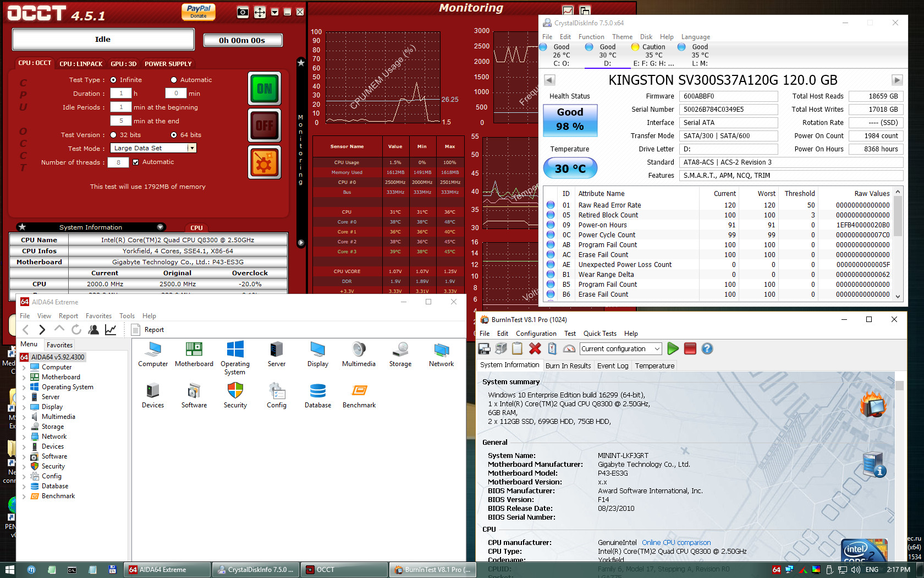Open the Test Mode Large Data Set dropdown
Image resolution: width=924 pixels, height=578 pixels.
tap(153, 148)
